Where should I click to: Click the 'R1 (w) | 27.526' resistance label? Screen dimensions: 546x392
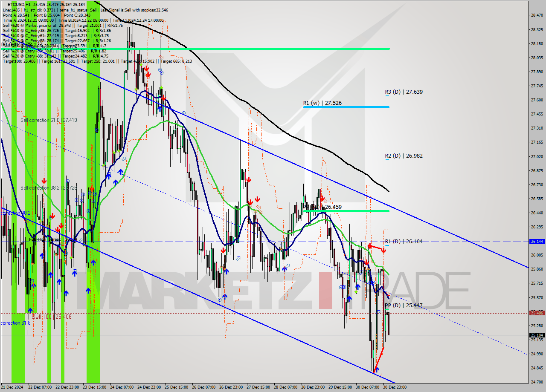click(x=322, y=103)
